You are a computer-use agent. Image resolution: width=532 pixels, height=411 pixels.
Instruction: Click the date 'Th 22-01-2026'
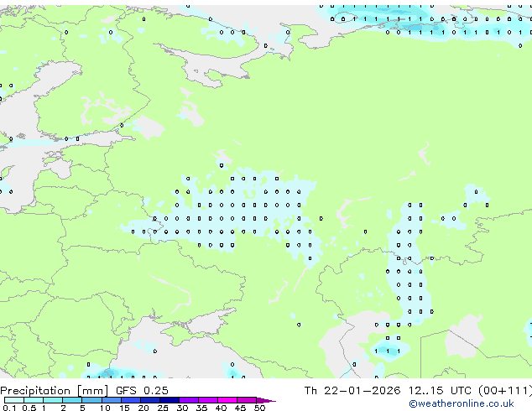pyautogui.click(x=352, y=391)
